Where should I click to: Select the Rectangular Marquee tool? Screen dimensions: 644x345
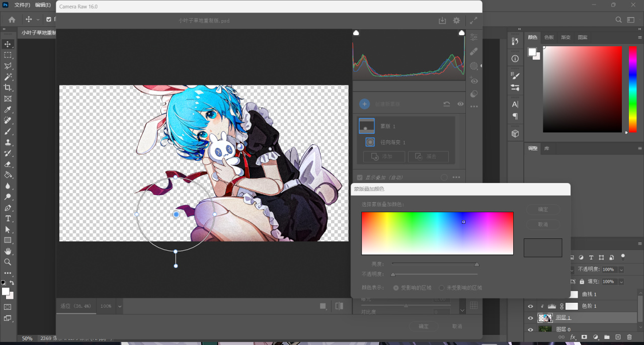8,55
